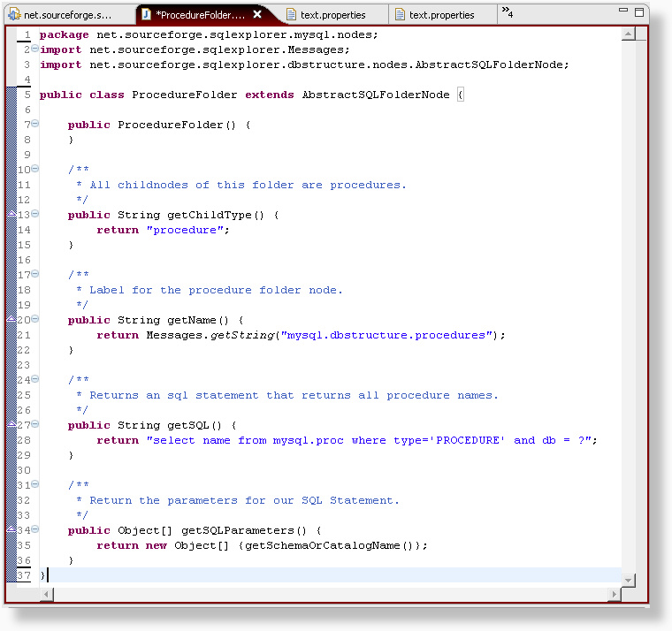Click line number 37 in the ruler
Image resolution: width=672 pixels, height=631 pixels.
24,575
